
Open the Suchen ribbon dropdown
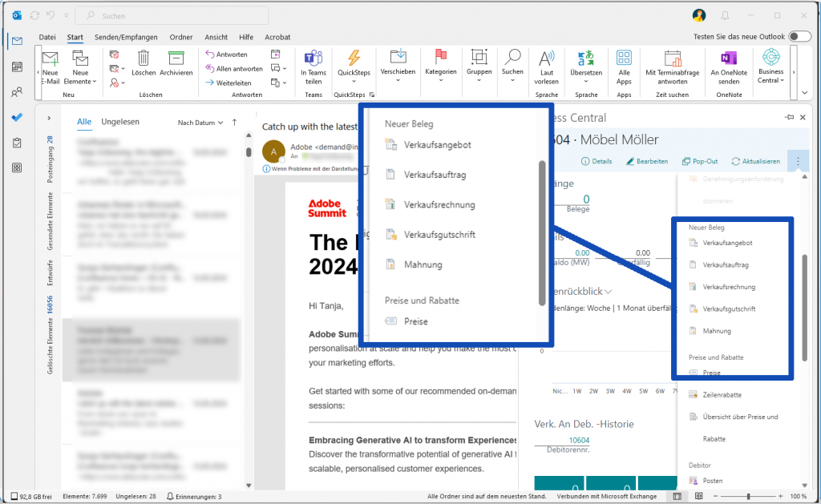point(512,67)
